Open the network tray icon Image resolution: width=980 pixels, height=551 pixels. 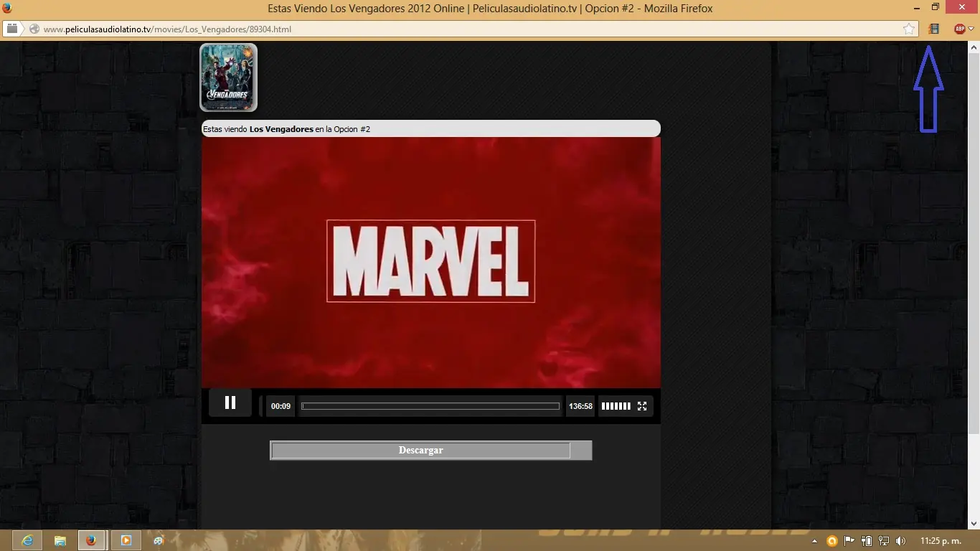(x=884, y=541)
